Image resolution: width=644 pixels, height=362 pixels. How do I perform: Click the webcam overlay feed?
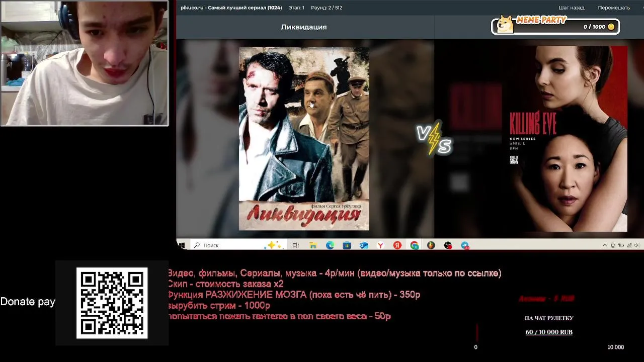pos(85,63)
